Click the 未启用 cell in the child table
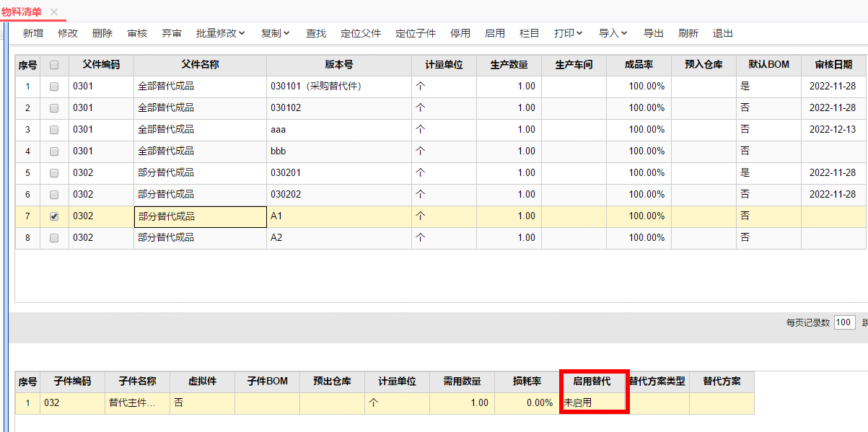This screenshot has width=868, height=432. click(592, 403)
